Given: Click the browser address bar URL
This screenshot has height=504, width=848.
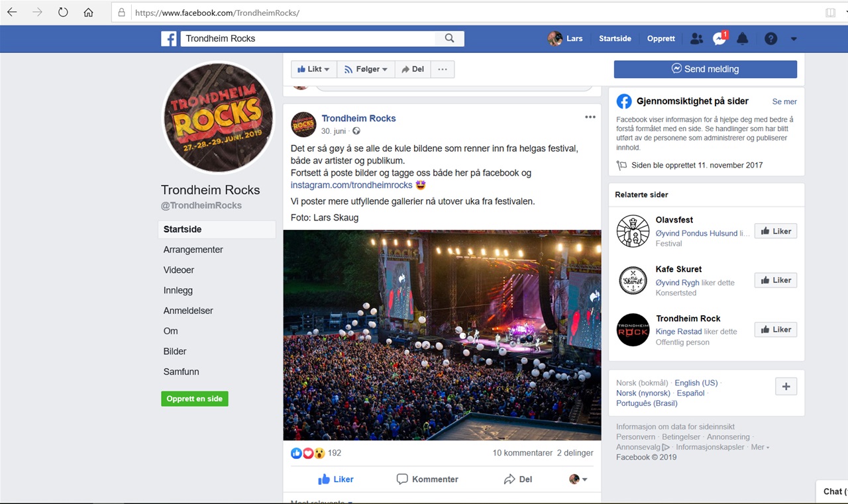Looking at the screenshot, I should (217, 13).
